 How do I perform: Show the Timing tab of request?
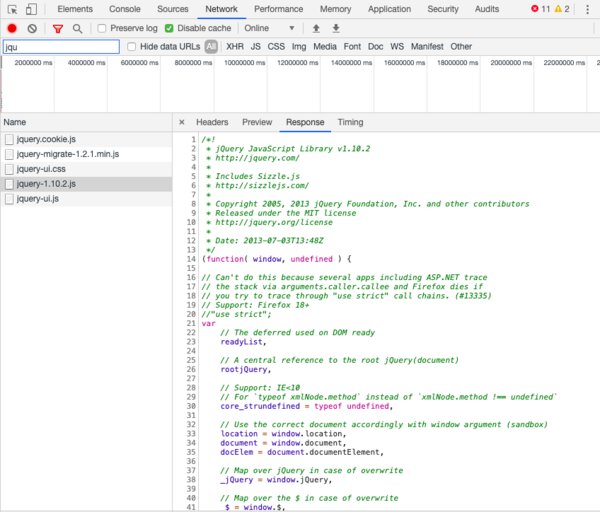coord(350,122)
